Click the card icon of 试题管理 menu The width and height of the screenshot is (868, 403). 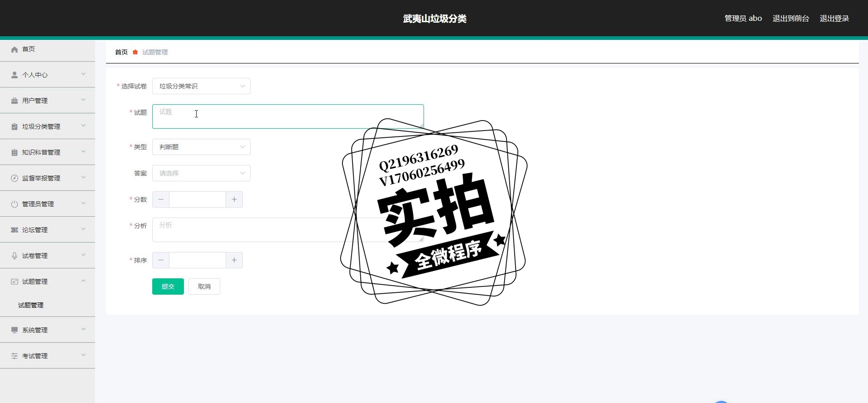(x=14, y=282)
